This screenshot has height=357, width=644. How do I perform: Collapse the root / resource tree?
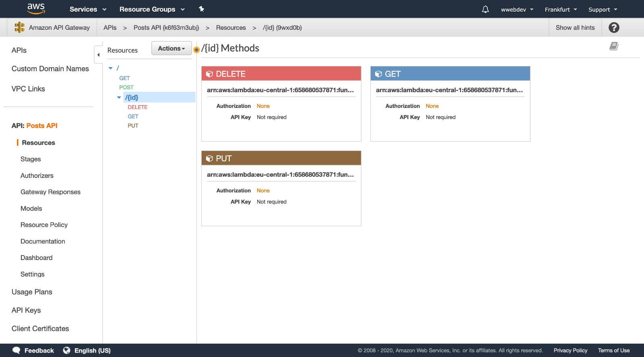click(111, 68)
